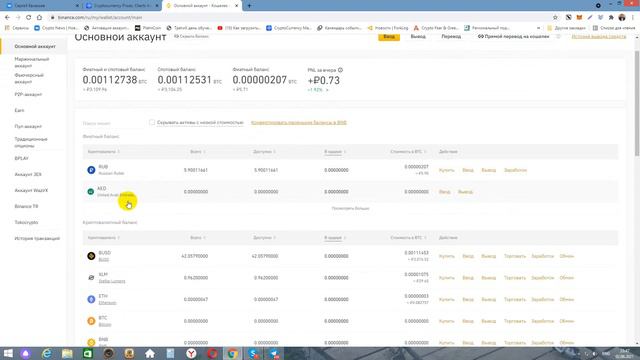Sort fiat table by Всего column

coord(198,151)
